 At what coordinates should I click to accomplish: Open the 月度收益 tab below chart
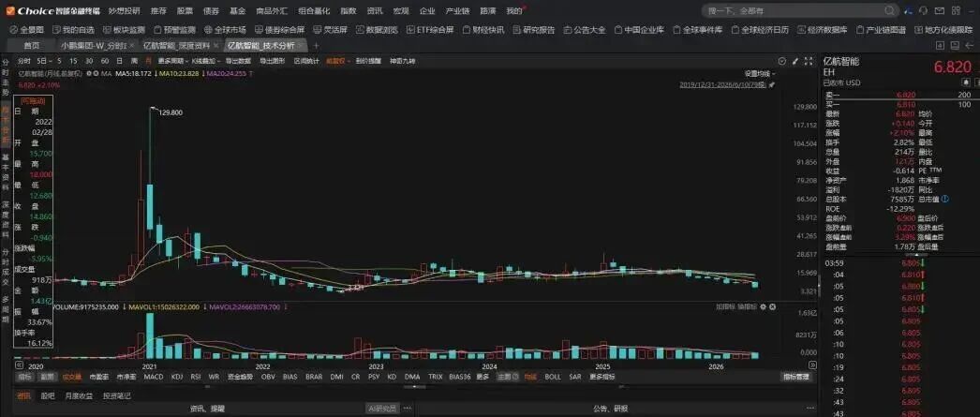[x=80, y=395]
